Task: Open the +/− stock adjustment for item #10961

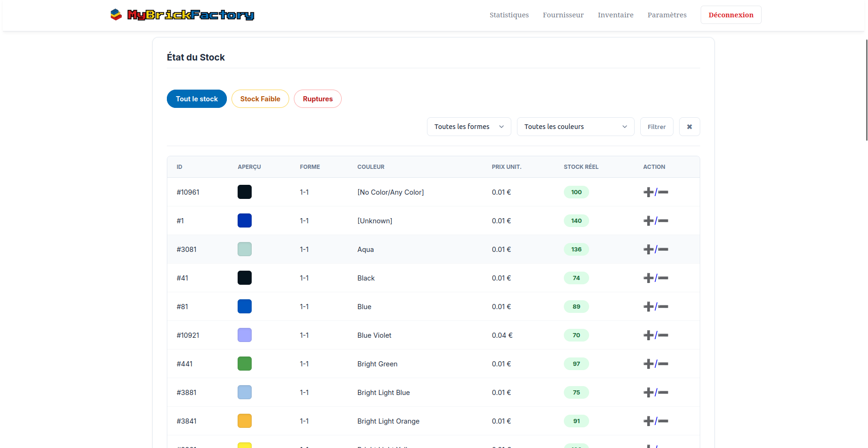Action: pyautogui.click(x=655, y=192)
